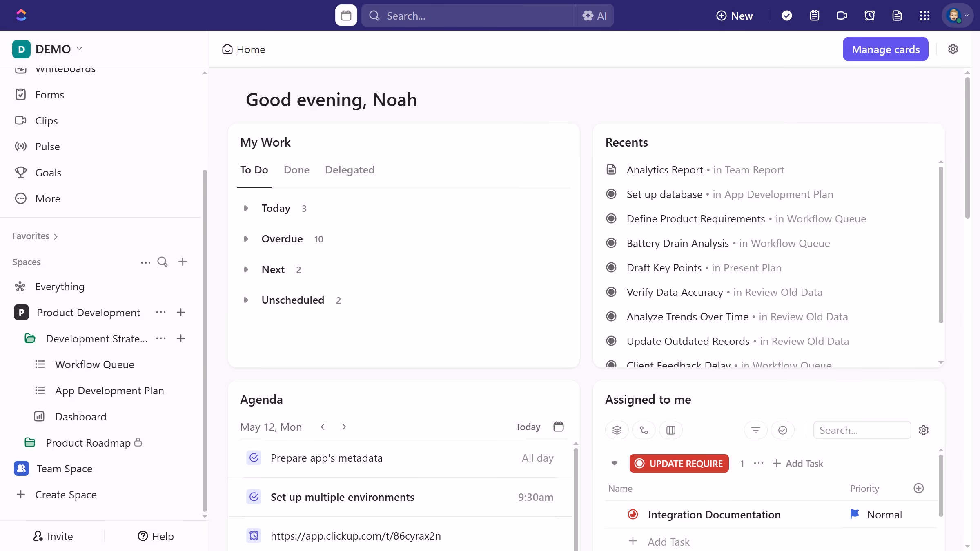Open the calendar icon beside search
This screenshot has width=980, height=551.
[346, 16]
